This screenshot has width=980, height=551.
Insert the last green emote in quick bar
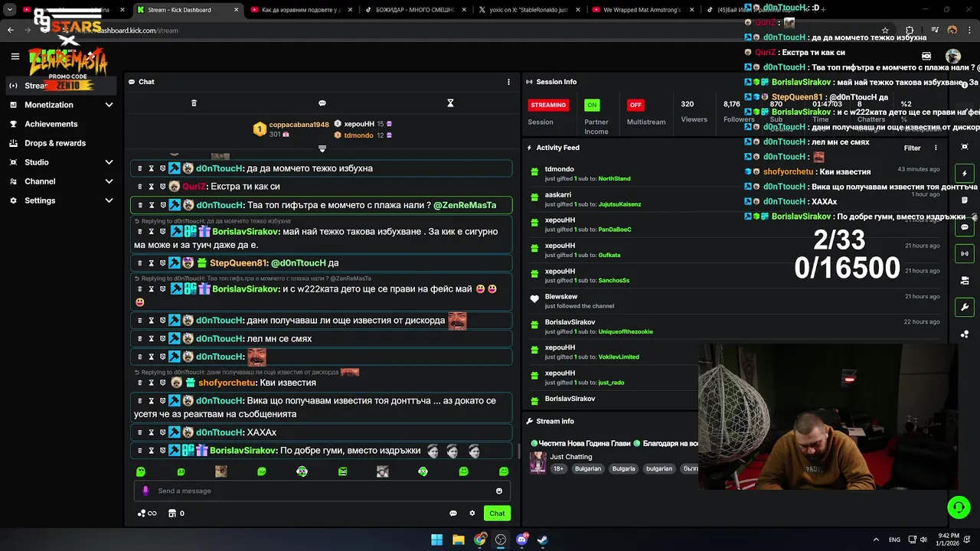click(x=504, y=472)
